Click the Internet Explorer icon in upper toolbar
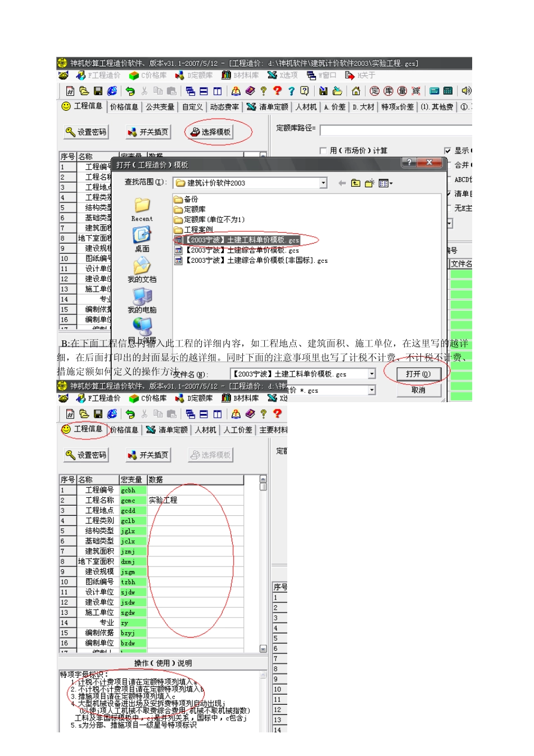The image size is (534, 756). click(x=112, y=91)
